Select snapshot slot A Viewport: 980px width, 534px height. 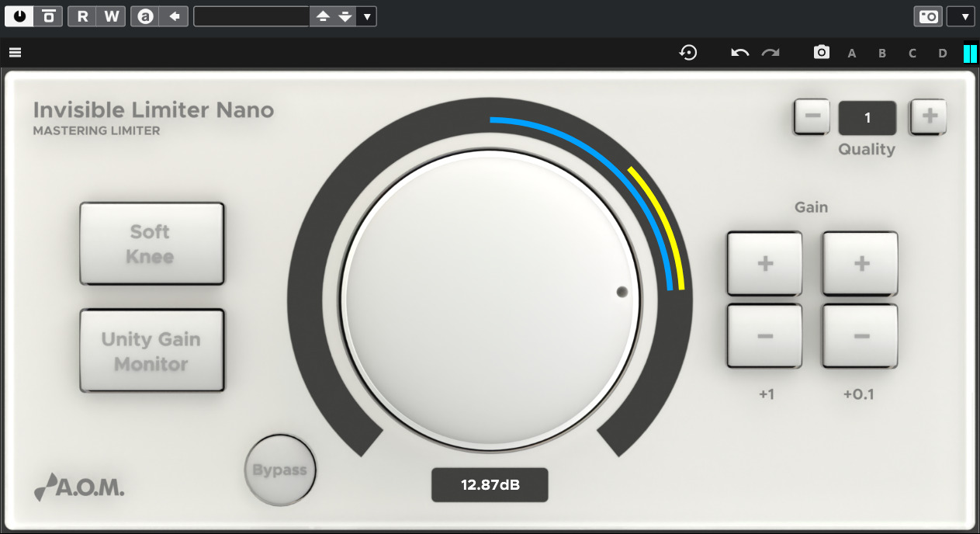click(x=852, y=54)
